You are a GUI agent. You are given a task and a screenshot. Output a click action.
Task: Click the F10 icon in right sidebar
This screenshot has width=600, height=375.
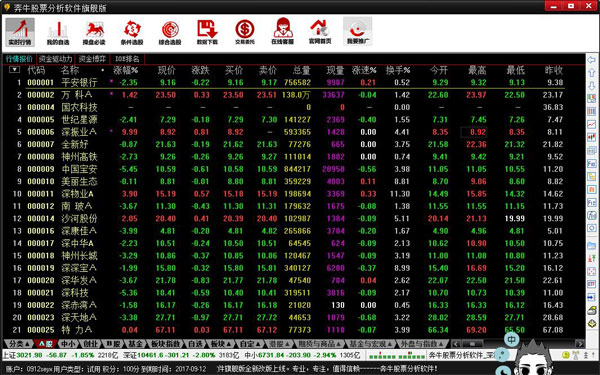592,164
